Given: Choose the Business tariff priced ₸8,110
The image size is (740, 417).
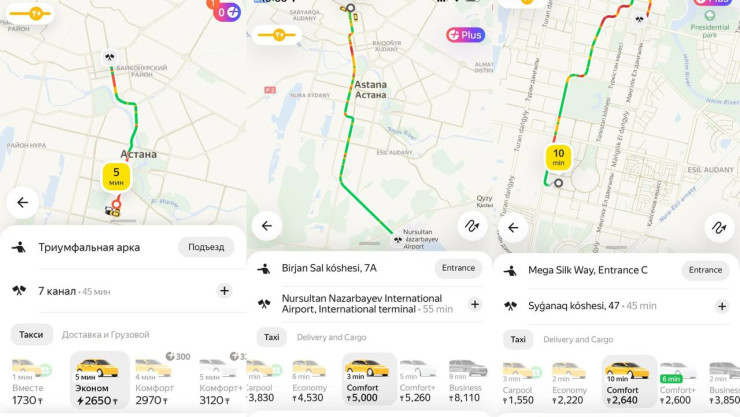Looking at the screenshot, I should [x=466, y=382].
